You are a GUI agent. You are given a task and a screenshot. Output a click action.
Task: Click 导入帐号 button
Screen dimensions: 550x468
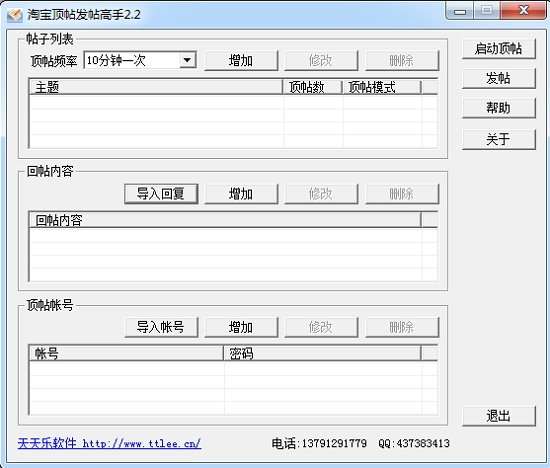[x=161, y=327]
